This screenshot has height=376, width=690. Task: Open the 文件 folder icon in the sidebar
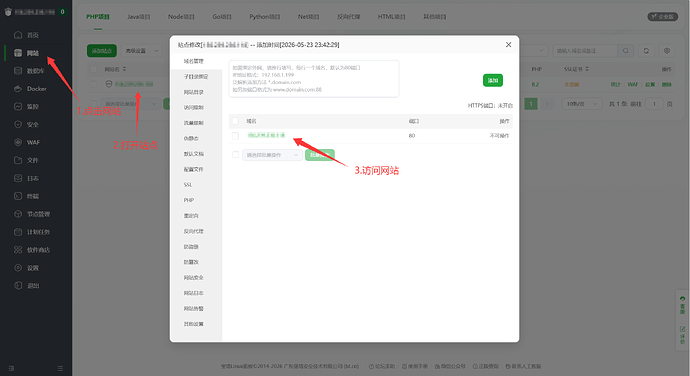18,160
